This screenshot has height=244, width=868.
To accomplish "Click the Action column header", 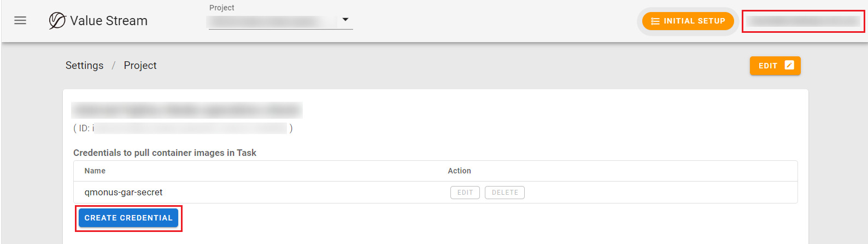I will click(x=459, y=171).
